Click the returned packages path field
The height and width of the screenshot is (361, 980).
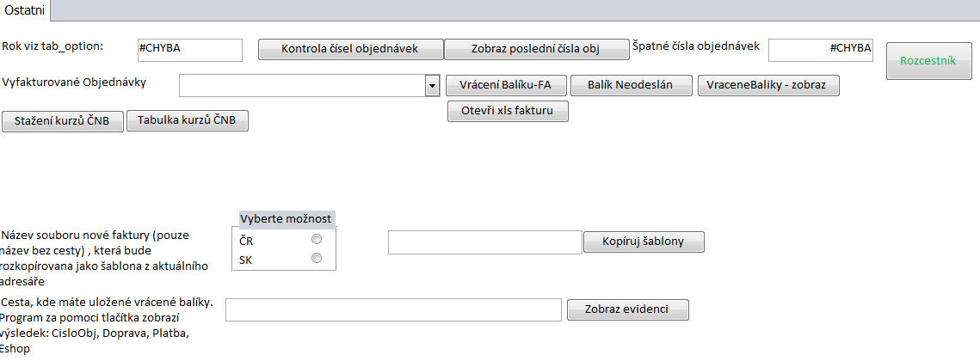pos(392,310)
